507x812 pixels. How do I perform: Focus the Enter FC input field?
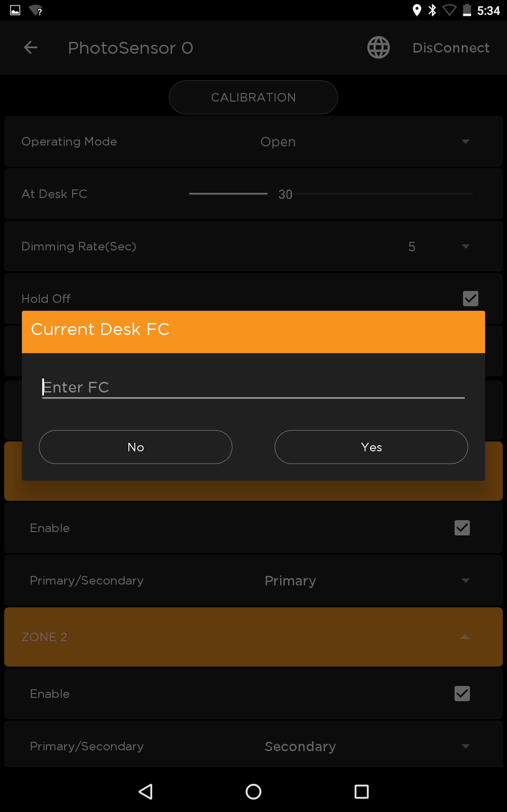point(253,387)
